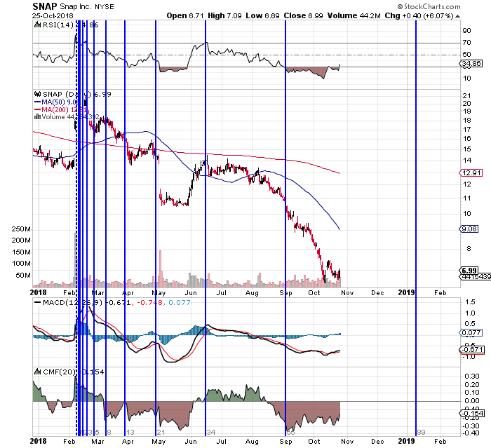Click the 250M volume axis label

click(21, 229)
